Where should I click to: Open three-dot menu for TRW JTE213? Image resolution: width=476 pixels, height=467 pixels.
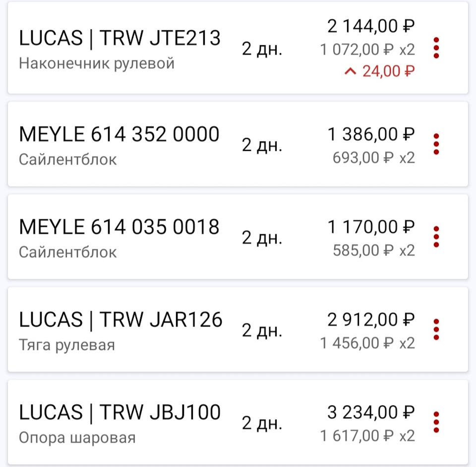[x=436, y=48]
